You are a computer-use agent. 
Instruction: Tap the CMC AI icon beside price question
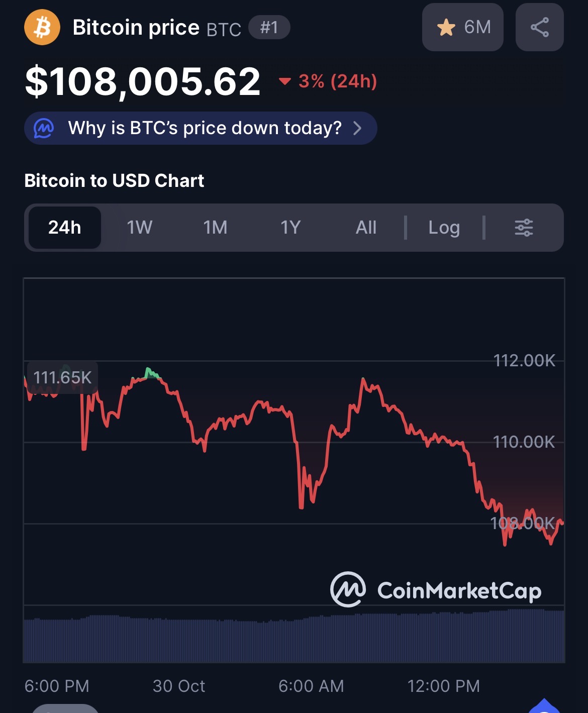tap(44, 128)
